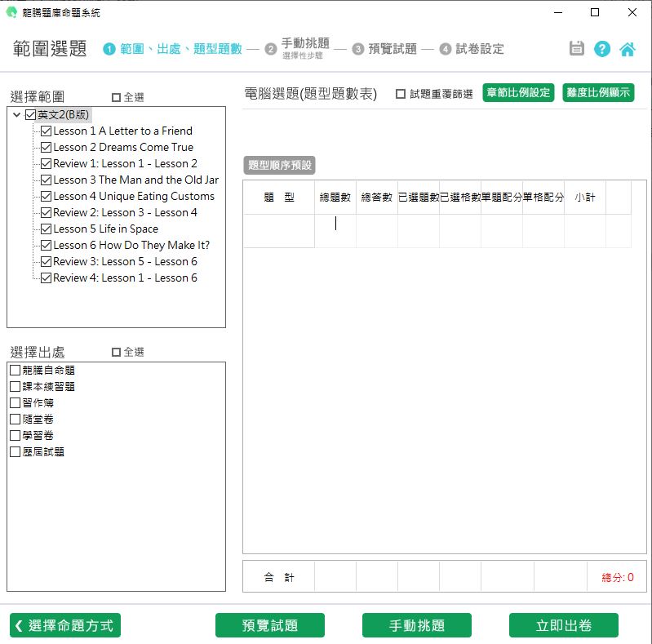652x644 pixels.
Task: Uncheck Review 1: Lesson 1 - Lesson 2
Action: tap(47, 163)
